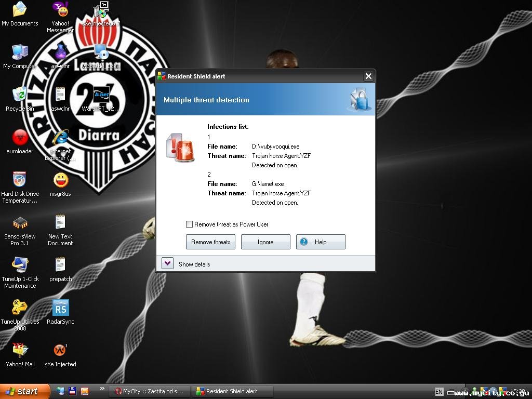Open prepatch text file icon

coord(60,270)
